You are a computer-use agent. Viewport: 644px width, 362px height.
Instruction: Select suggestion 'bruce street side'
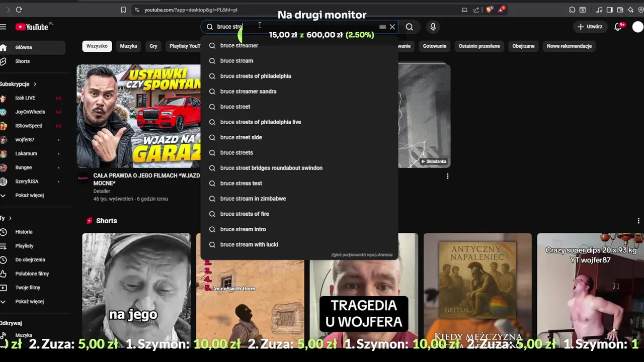299,137
